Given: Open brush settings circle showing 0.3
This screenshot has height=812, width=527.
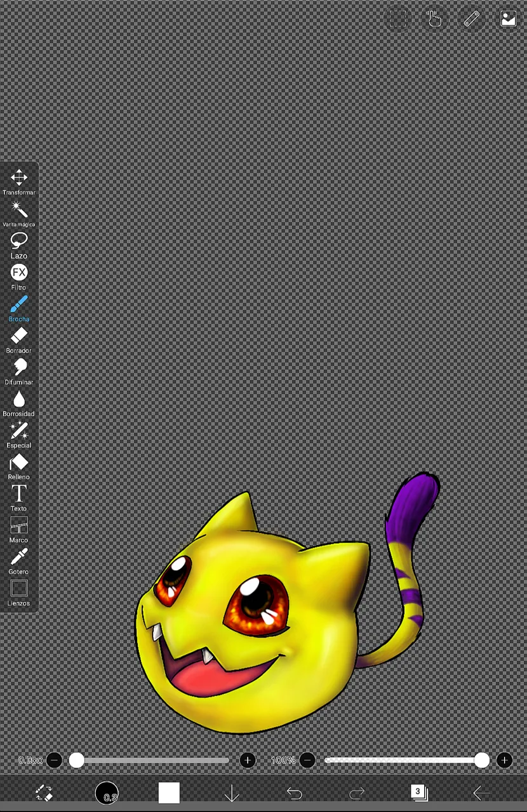Looking at the screenshot, I should pos(107,793).
